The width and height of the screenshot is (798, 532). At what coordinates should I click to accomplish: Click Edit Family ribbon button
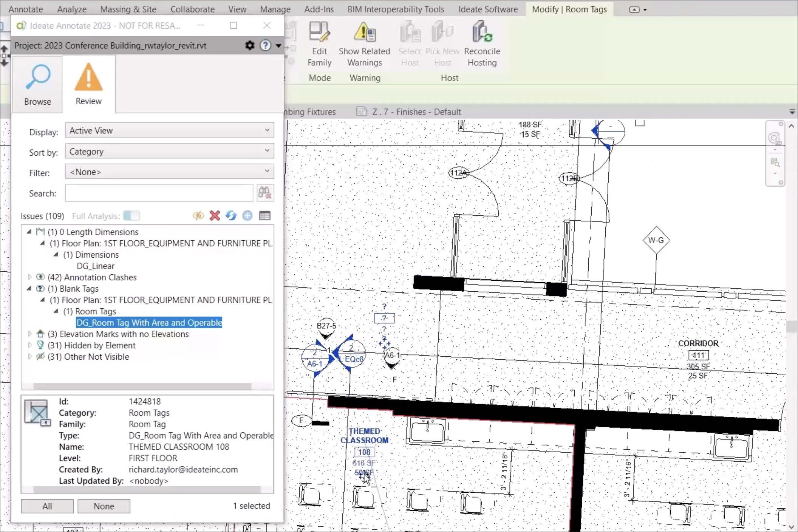[x=319, y=45]
